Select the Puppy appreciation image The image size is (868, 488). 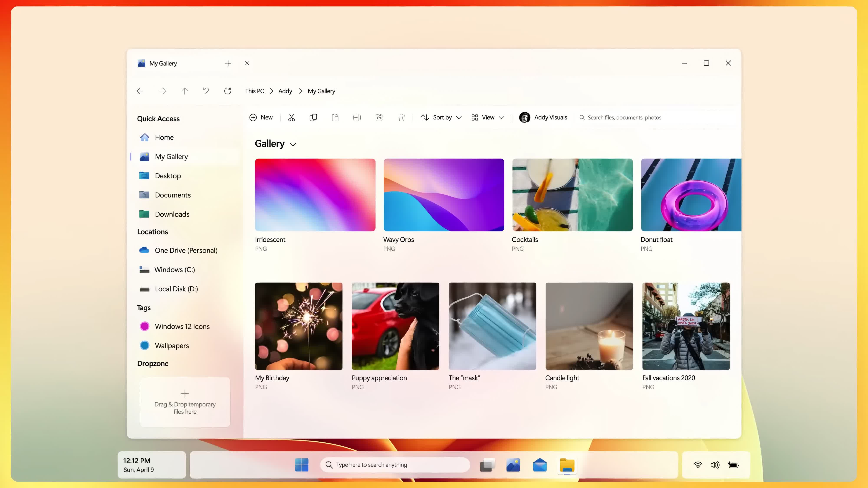coord(395,326)
